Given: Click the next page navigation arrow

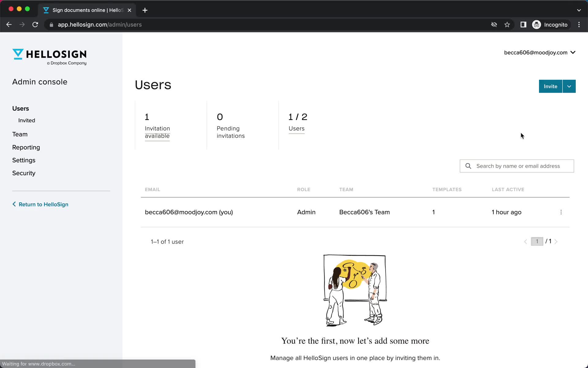Looking at the screenshot, I should coord(557,241).
